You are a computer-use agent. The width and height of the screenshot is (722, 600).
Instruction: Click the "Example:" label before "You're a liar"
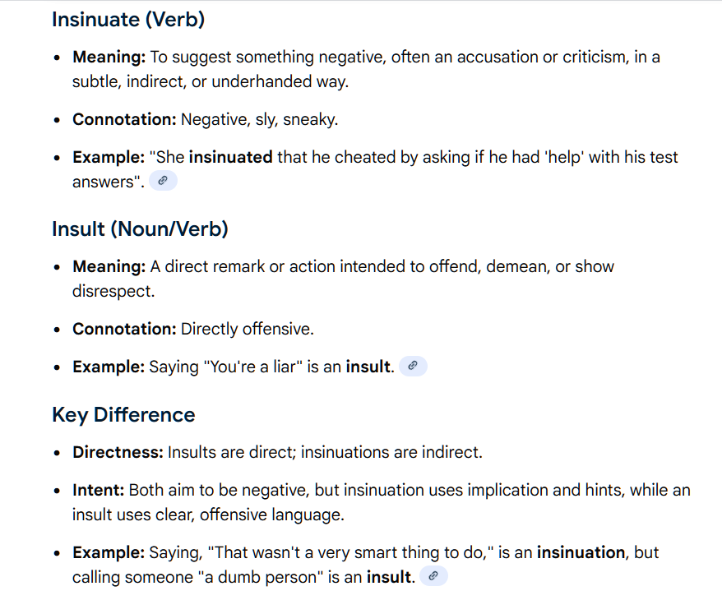tap(108, 366)
